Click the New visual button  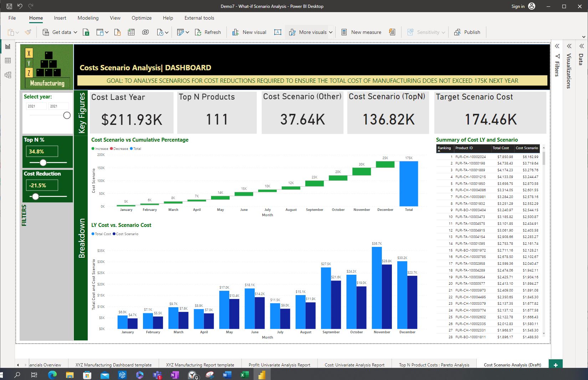(x=249, y=32)
